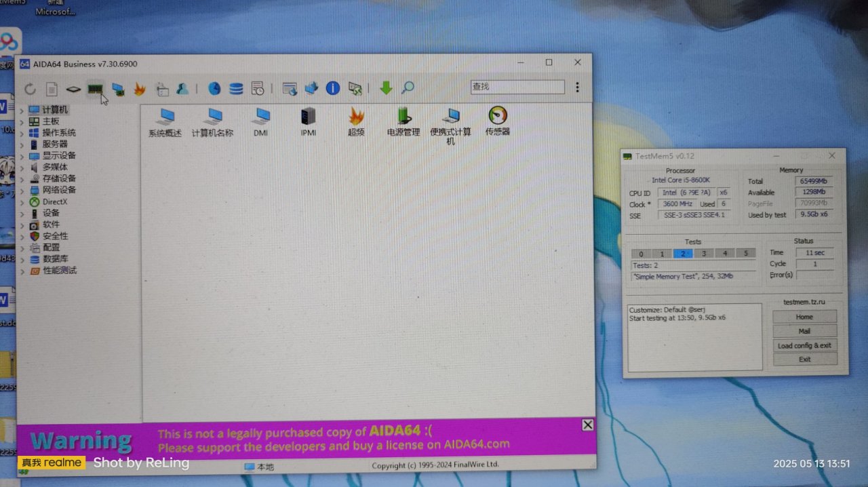Select test block 5 in TestMem5
Viewport: 868px width, 487px height.
(x=746, y=253)
